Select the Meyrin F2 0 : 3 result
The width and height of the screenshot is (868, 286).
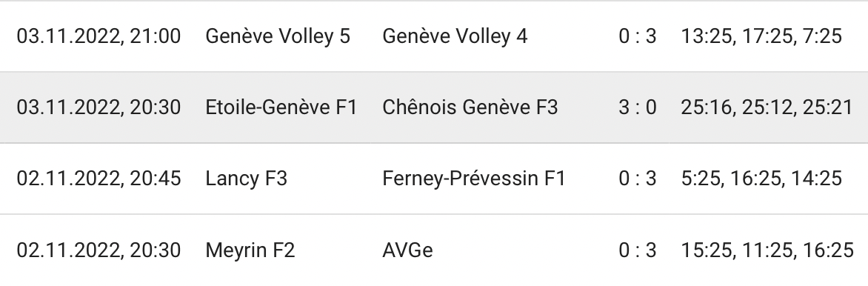pyautogui.click(x=637, y=250)
